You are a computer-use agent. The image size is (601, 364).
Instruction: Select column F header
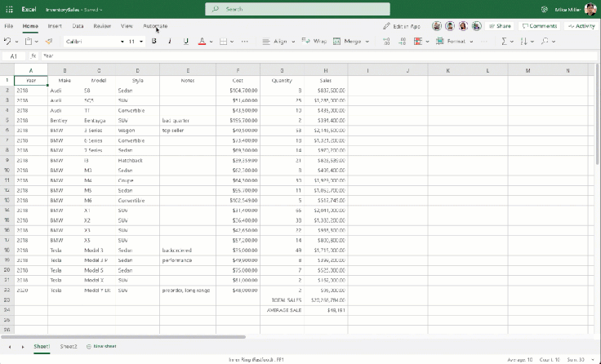click(x=238, y=70)
